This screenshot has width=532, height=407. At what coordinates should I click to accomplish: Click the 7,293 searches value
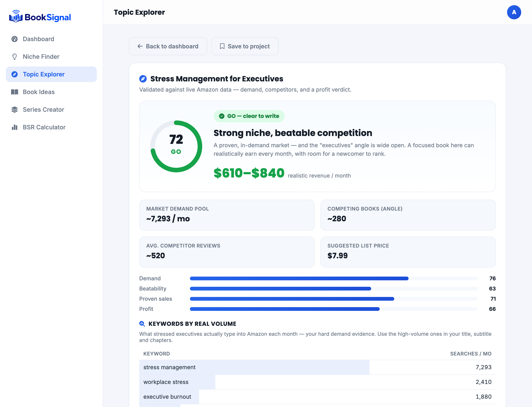(483, 367)
